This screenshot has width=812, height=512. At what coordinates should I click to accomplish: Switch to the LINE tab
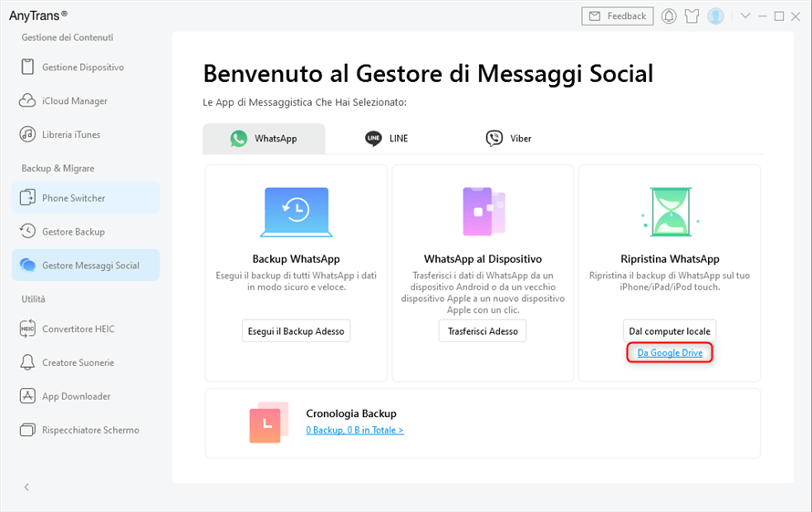[387, 139]
